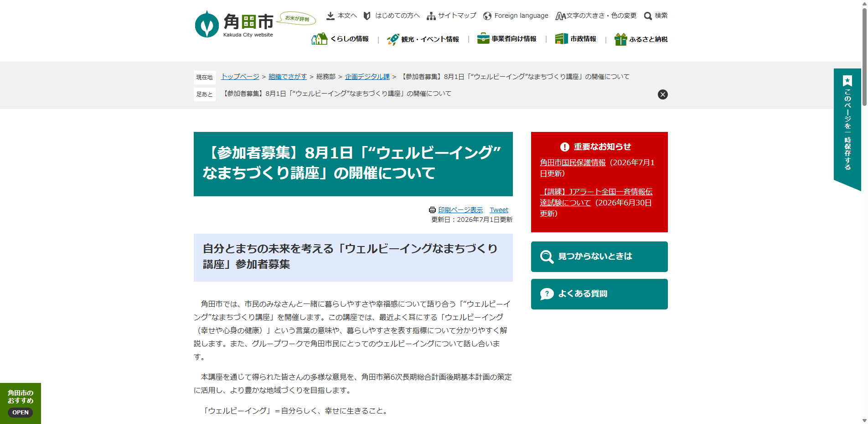
Task: Open the 事業者向け情報 menu
Action: point(514,39)
